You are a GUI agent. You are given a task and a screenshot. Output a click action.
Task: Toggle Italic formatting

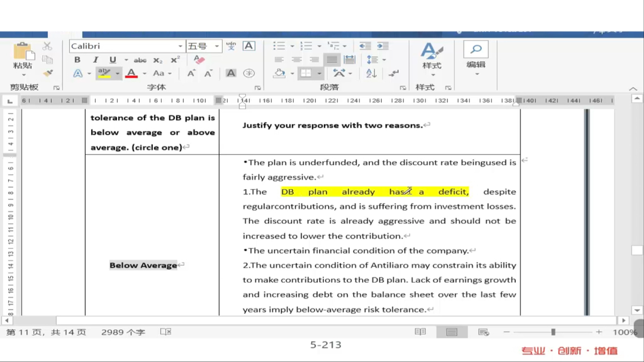[95, 60]
